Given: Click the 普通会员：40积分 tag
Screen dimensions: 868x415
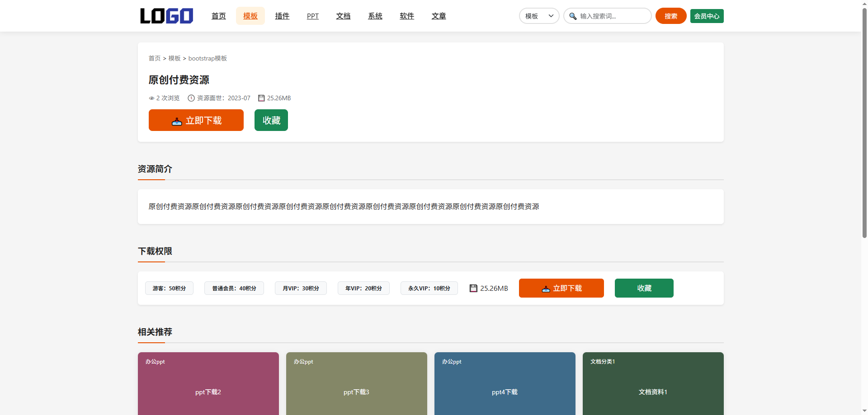Looking at the screenshot, I should [234, 288].
